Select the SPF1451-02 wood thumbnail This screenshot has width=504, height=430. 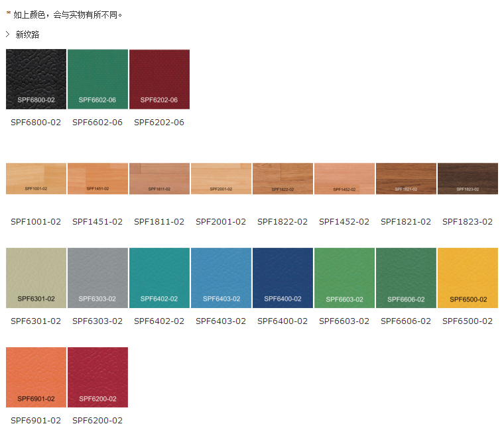point(97,178)
